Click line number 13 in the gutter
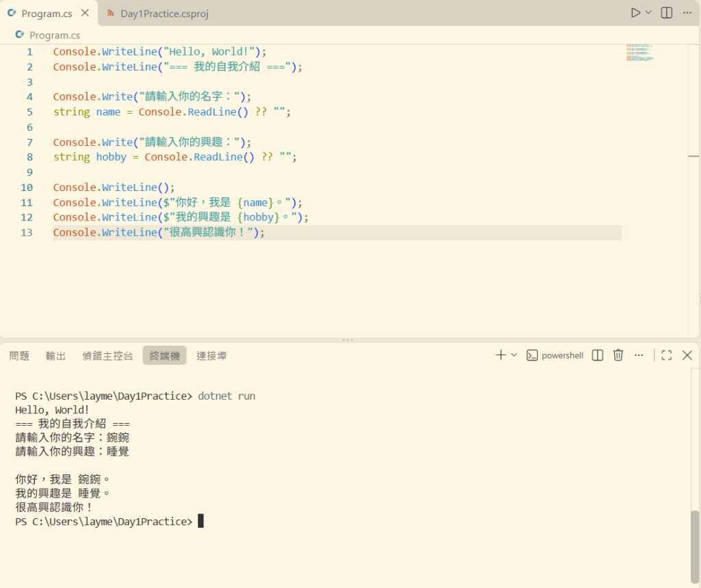 pos(27,233)
